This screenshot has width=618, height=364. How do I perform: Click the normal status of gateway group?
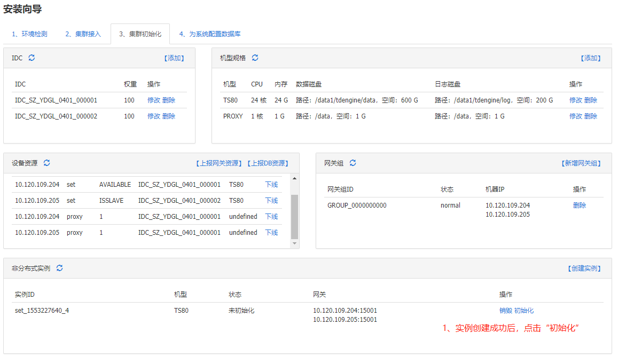point(450,205)
